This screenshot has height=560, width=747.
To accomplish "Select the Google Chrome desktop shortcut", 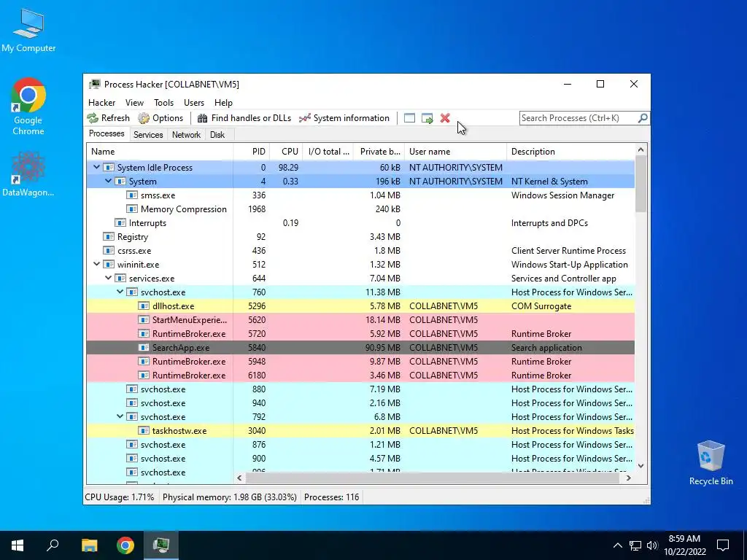I will [x=28, y=107].
